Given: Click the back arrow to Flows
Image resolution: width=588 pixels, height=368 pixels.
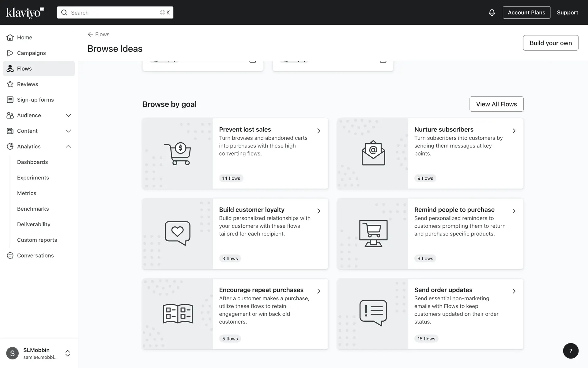Looking at the screenshot, I should 90,34.
